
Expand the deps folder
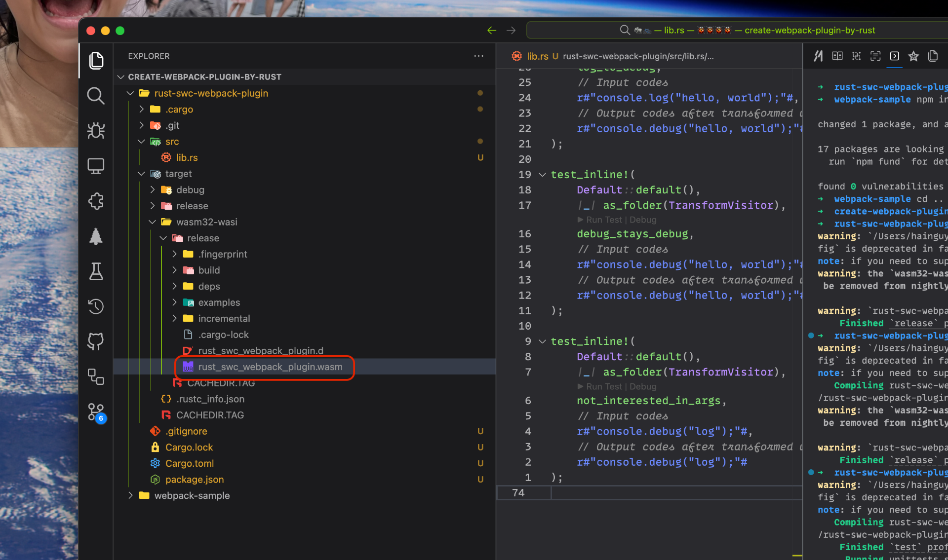pos(174,286)
